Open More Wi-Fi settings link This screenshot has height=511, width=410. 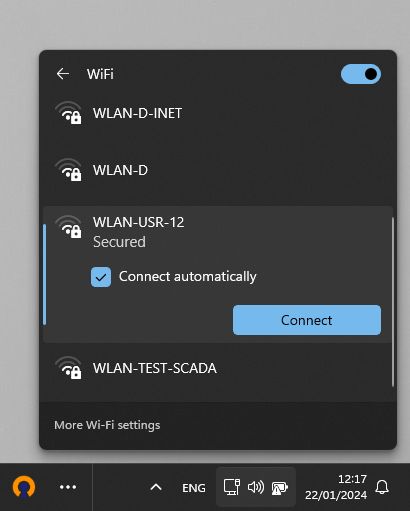[x=107, y=425]
